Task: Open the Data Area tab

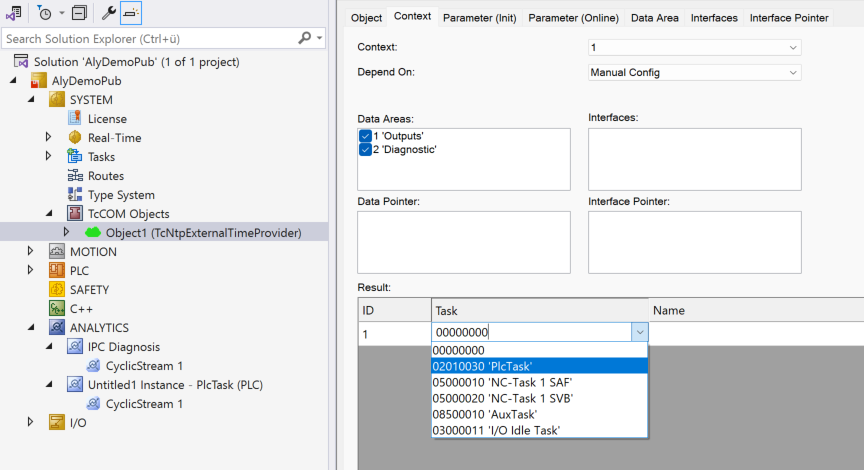Action: click(x=654, y=18)
